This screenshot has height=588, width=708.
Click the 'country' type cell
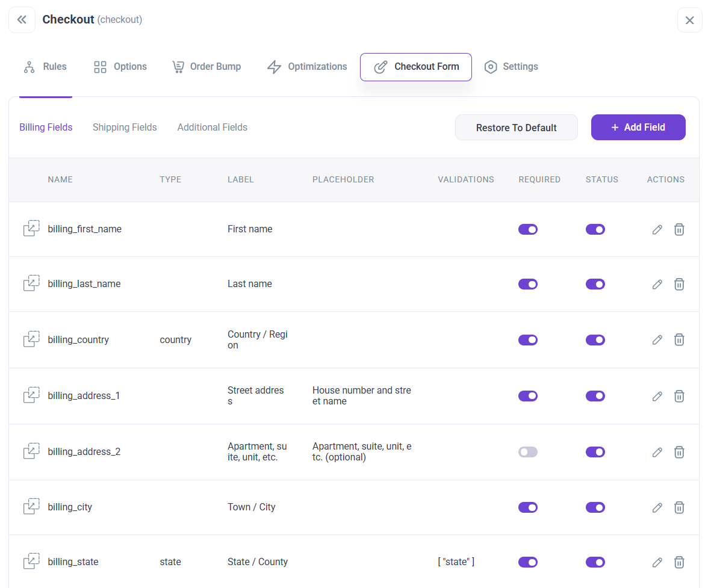(176, 340)
